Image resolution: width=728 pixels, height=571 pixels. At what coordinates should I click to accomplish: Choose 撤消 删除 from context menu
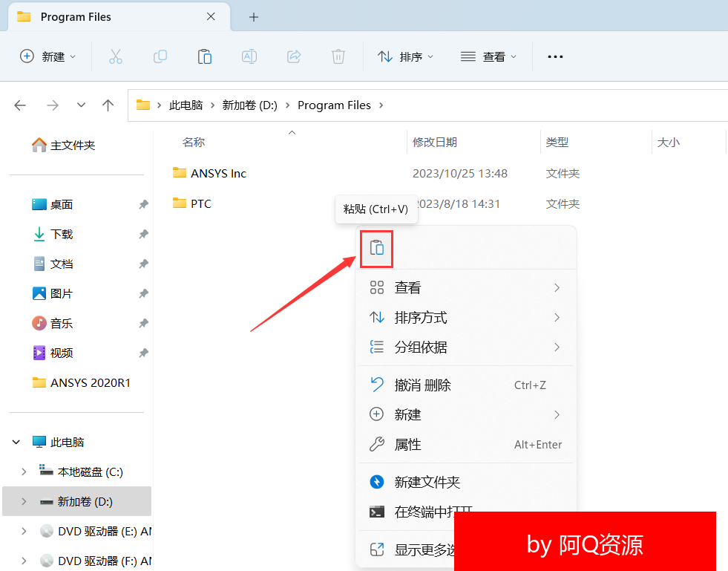tap(422, 385)
